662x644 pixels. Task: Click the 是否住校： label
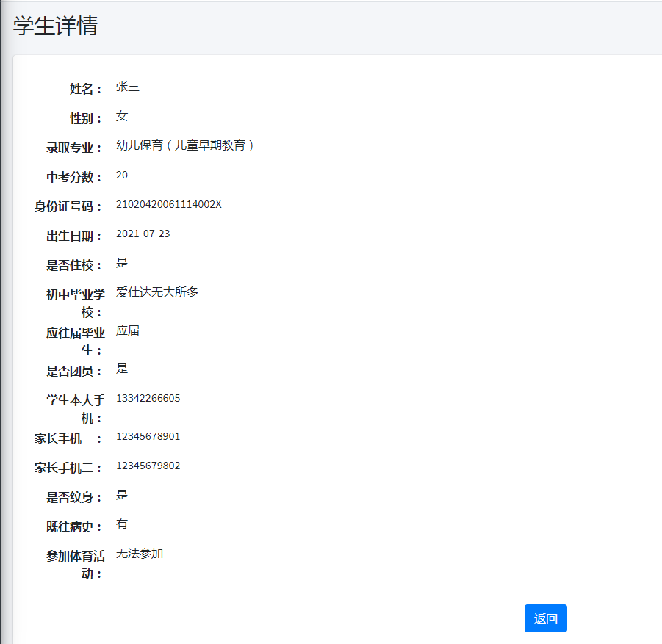pyautogui.click(x=74, y=265)
